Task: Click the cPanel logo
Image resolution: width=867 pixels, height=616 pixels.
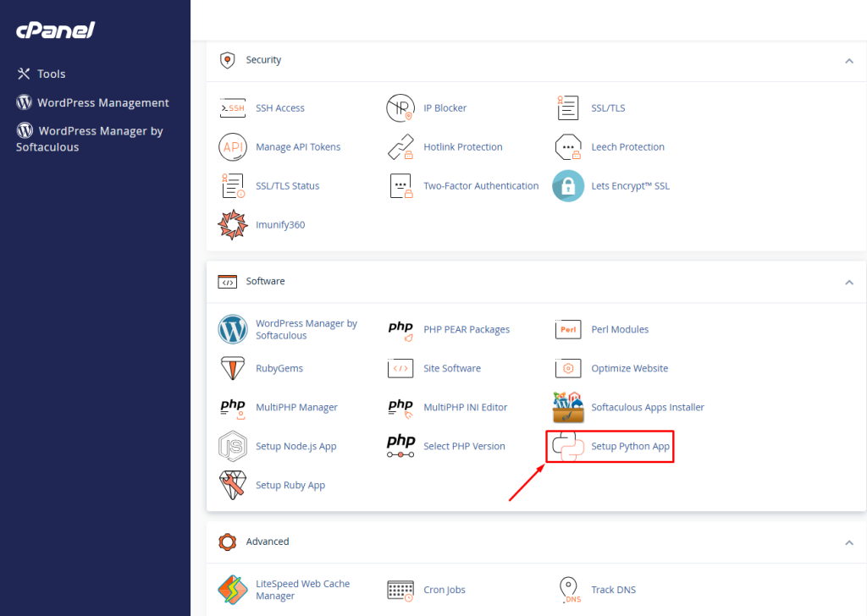Action: [x=55, y=30]
